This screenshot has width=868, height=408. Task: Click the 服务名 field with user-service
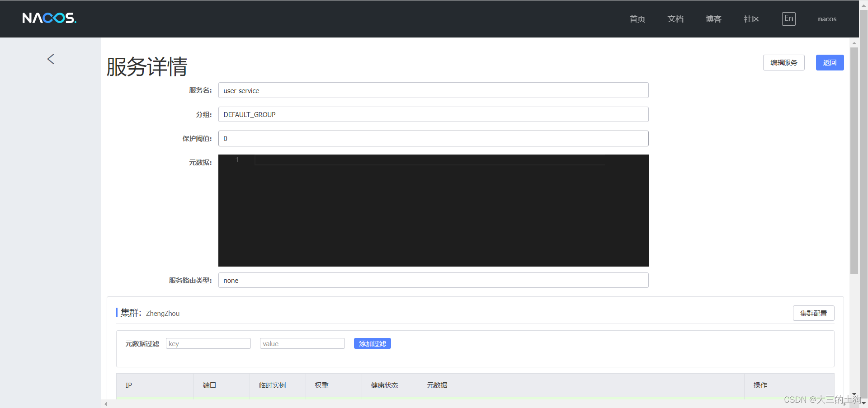point(433,90)
